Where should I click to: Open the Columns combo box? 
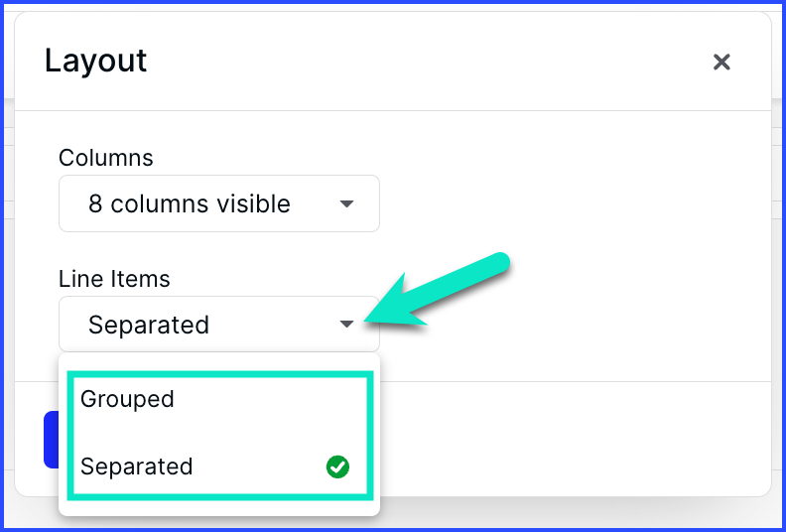[219, 203]
